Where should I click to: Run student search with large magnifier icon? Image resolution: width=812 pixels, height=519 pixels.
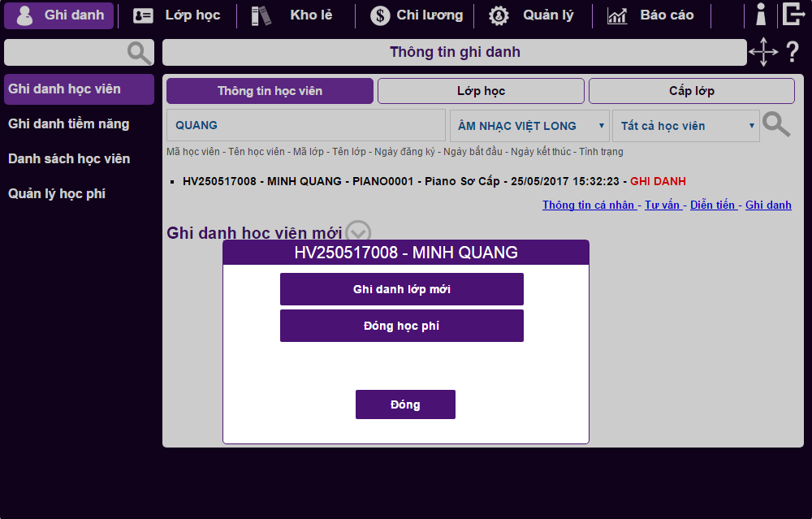(x=776, y=125)
